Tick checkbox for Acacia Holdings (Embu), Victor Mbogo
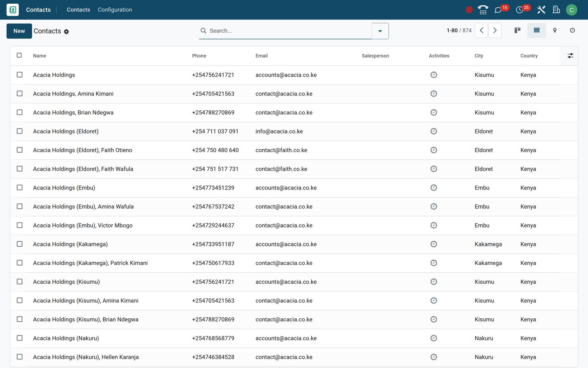Screen dimensions: 588x368 pos(19,225)
